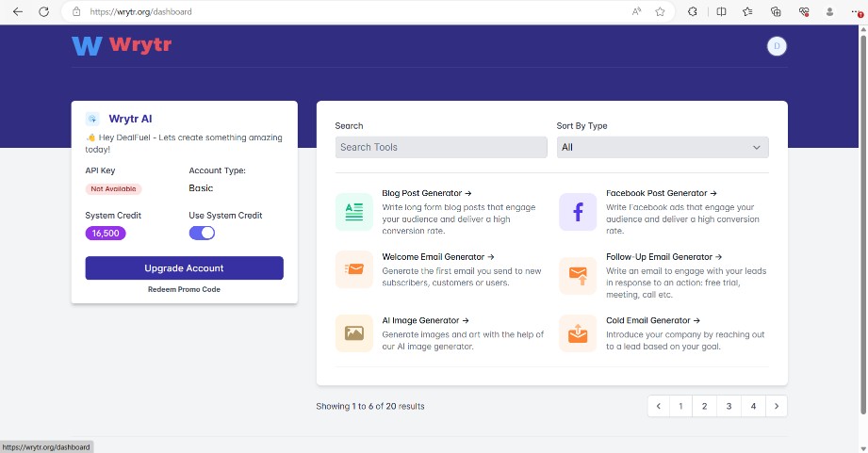Click the browser address bar URL

(x=140, y=11)
